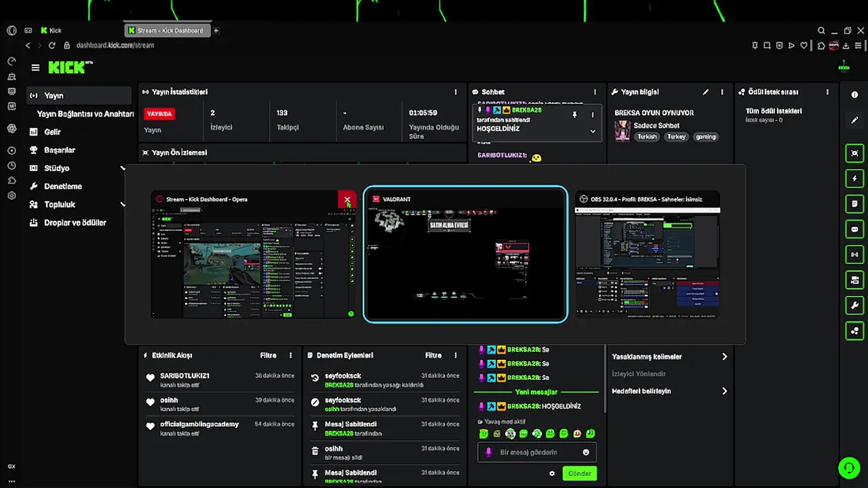Viewport: 868px width, 488px height.
Task: Expand the Topluluk sidebar section
Action: [x=123, y=205]
